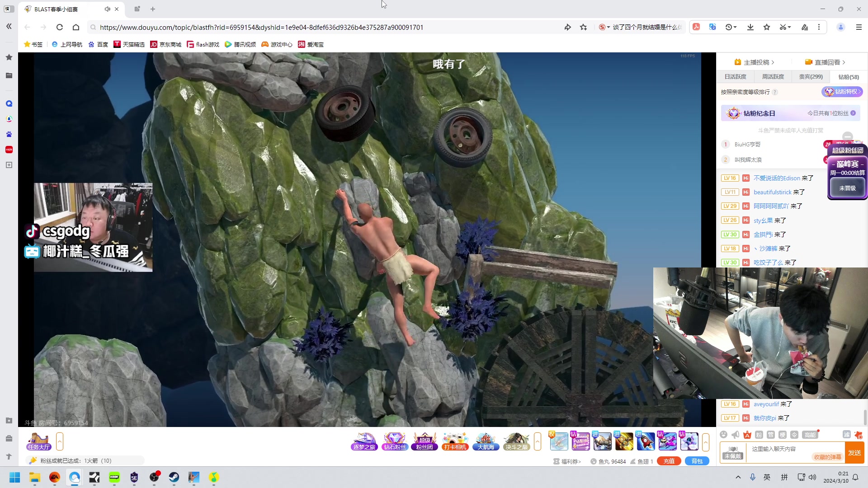
Task: Switch to the 日活跃度 tab
Action: coord(735,77)
